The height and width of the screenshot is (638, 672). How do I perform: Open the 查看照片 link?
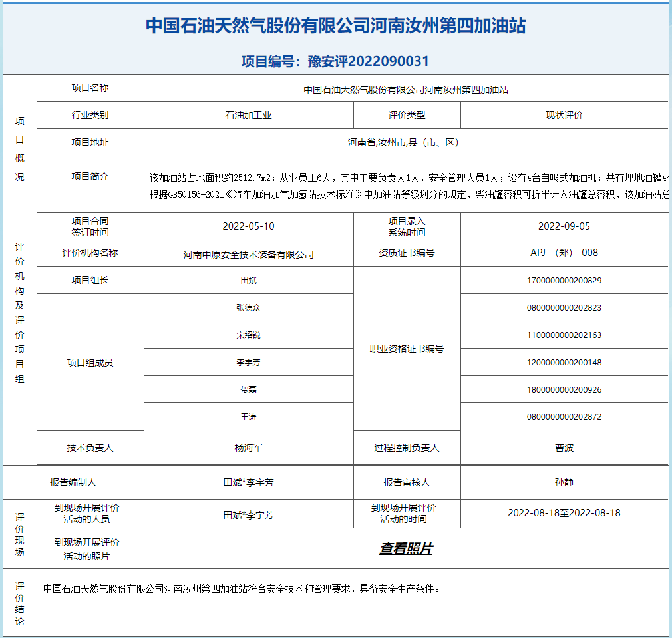tap(406, 548)
